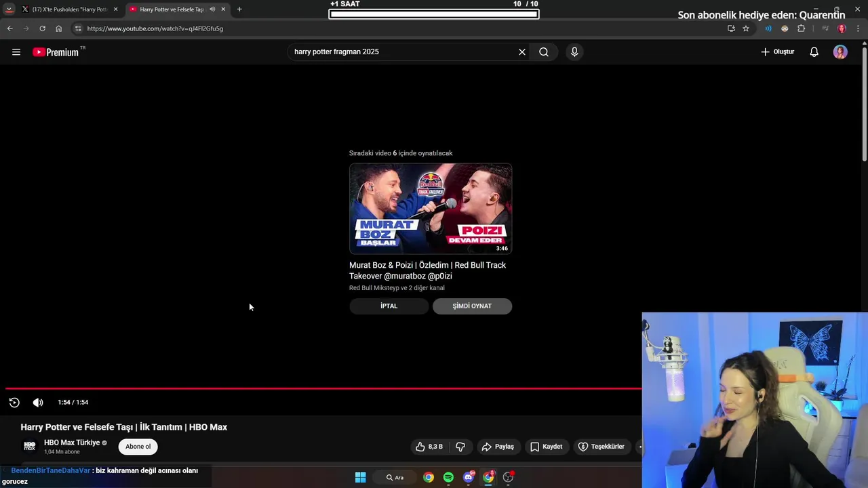
Task: Open the HBO Max Türkiye channel avatar
Action: 30,446
